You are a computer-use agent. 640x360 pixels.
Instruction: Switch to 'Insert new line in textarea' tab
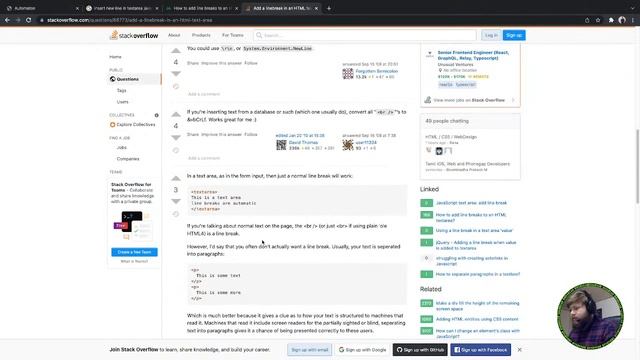point(122,8)
